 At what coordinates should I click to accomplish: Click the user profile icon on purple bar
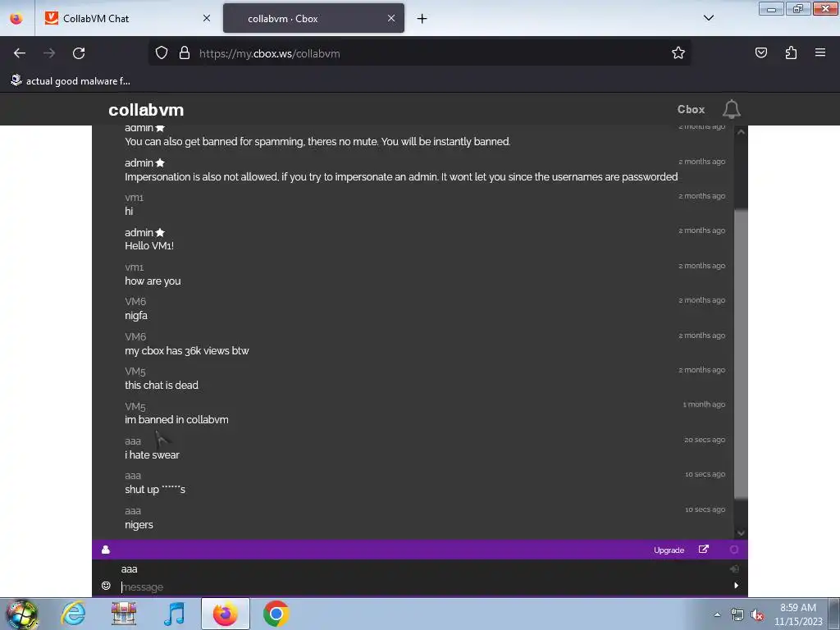pos(106,550)
